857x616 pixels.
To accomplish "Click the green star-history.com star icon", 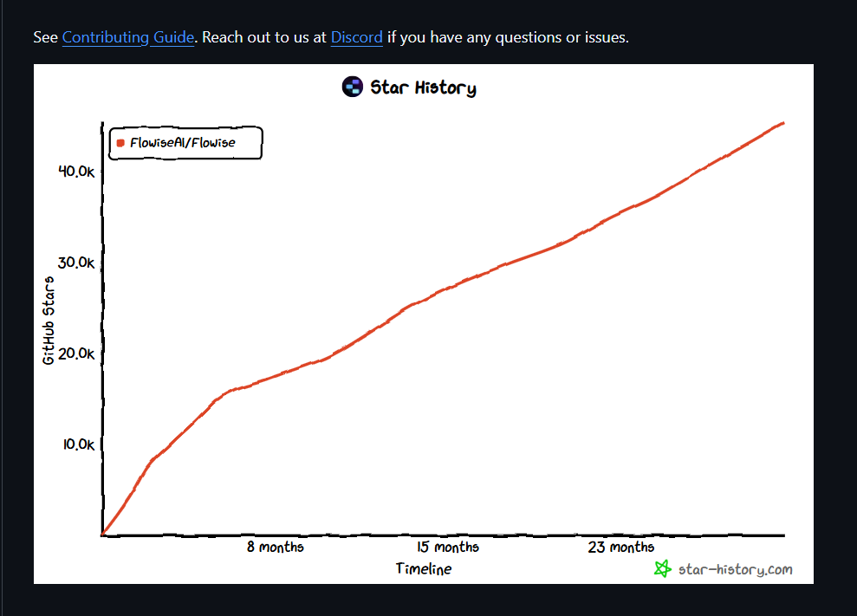I will pyautogui.click(x=662, y=569).
